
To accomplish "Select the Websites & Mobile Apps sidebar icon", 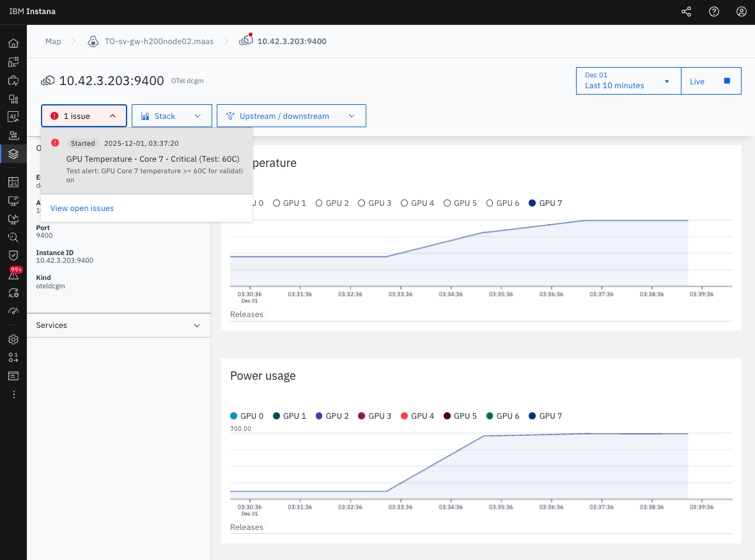I will [13, 61].
